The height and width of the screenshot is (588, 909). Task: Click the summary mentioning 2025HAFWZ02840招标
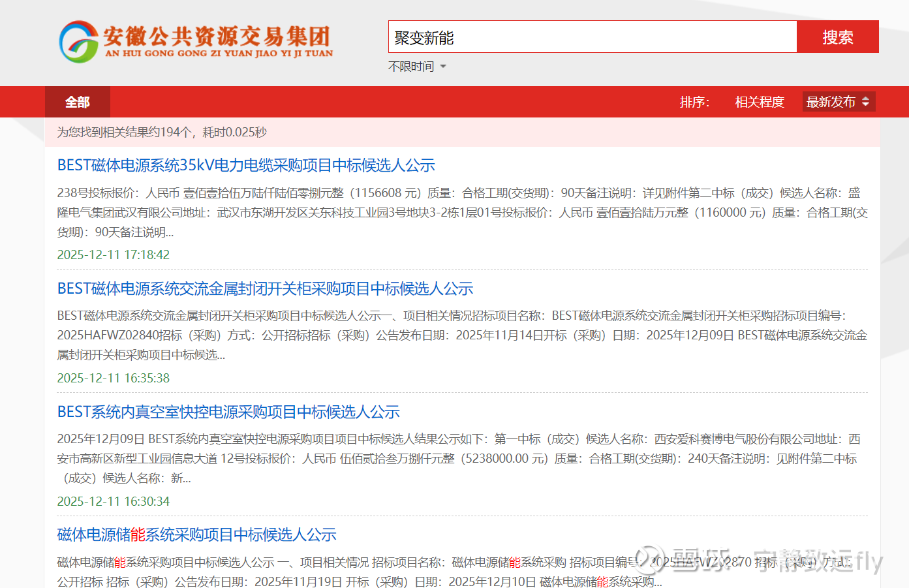coord(462,335)
